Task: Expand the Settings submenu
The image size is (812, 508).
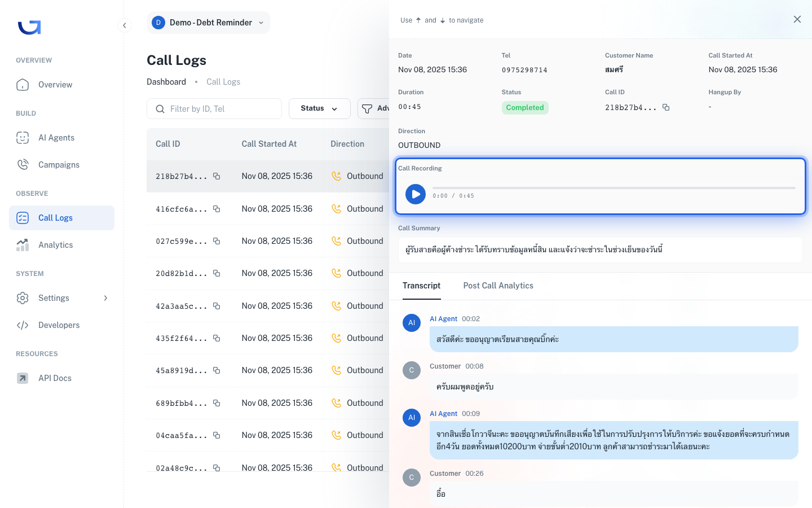Action: pos(61,298)
